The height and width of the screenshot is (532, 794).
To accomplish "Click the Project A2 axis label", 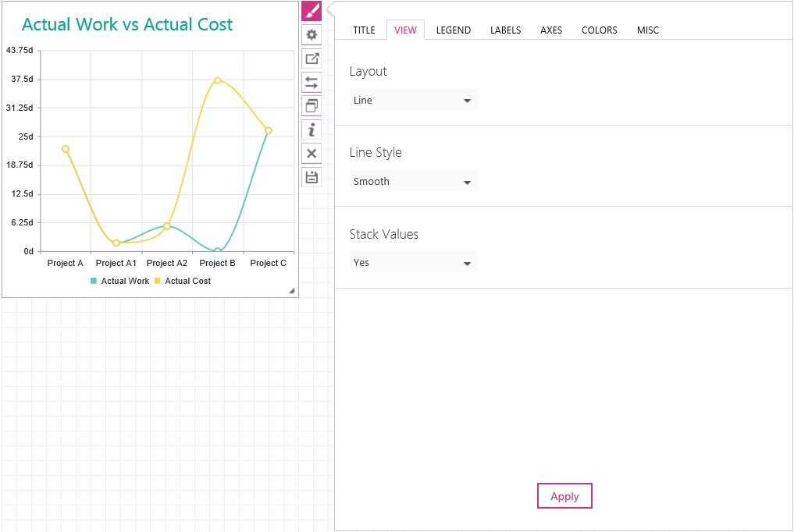I will [x=167, y=263].
